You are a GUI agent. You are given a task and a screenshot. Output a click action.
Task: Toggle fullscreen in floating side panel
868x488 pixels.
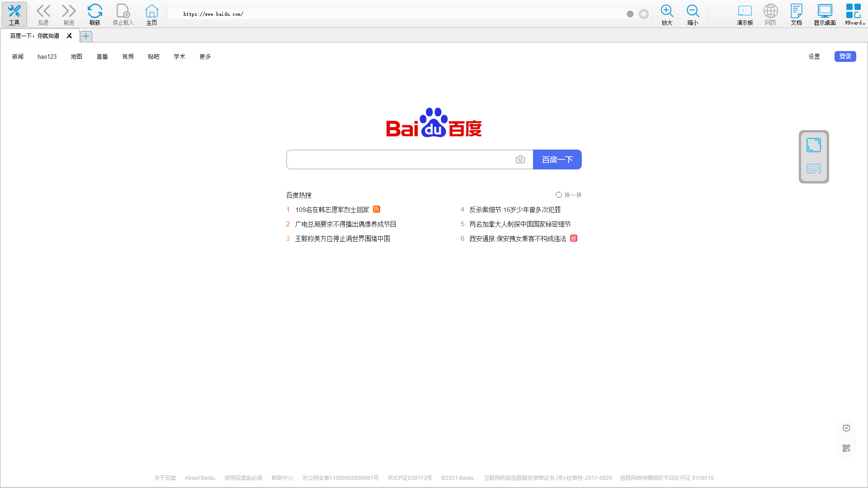(814, 145)
